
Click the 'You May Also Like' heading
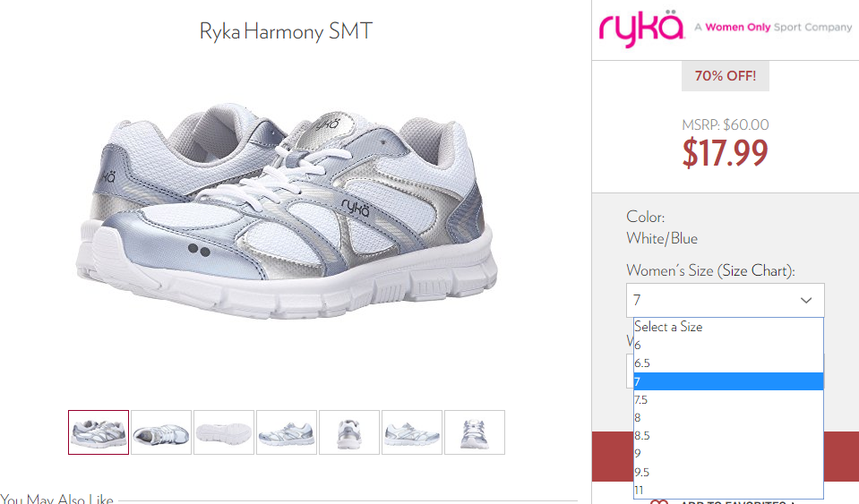[x=56, y=499]
